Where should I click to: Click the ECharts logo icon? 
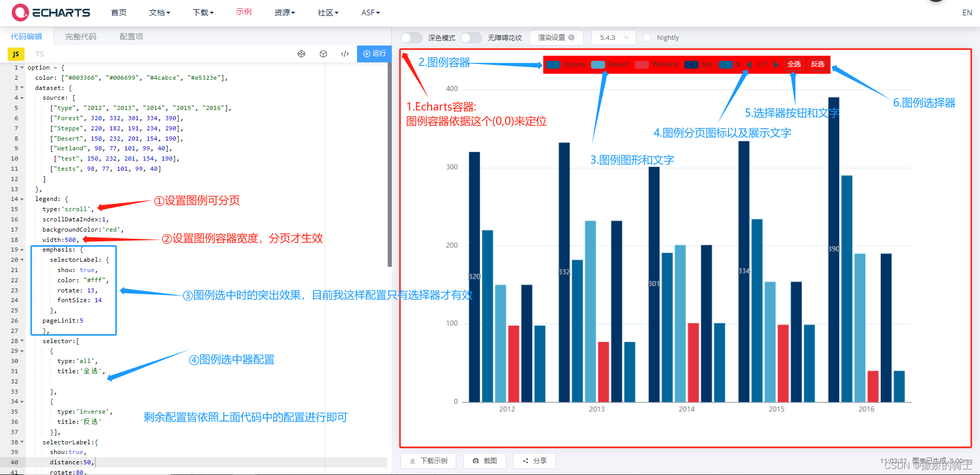[20, 12]
